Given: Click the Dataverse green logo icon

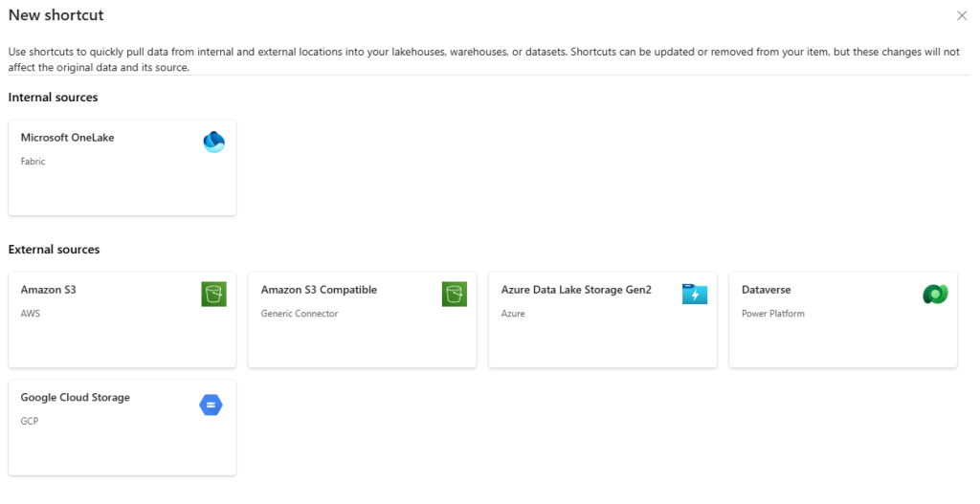Looking at the screenshot, I should [934, 295].
